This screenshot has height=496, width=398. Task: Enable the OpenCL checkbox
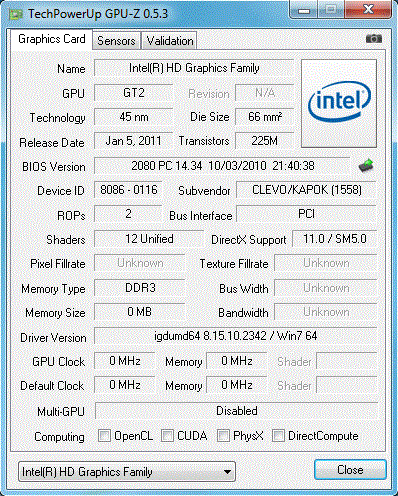click(104, 435)
